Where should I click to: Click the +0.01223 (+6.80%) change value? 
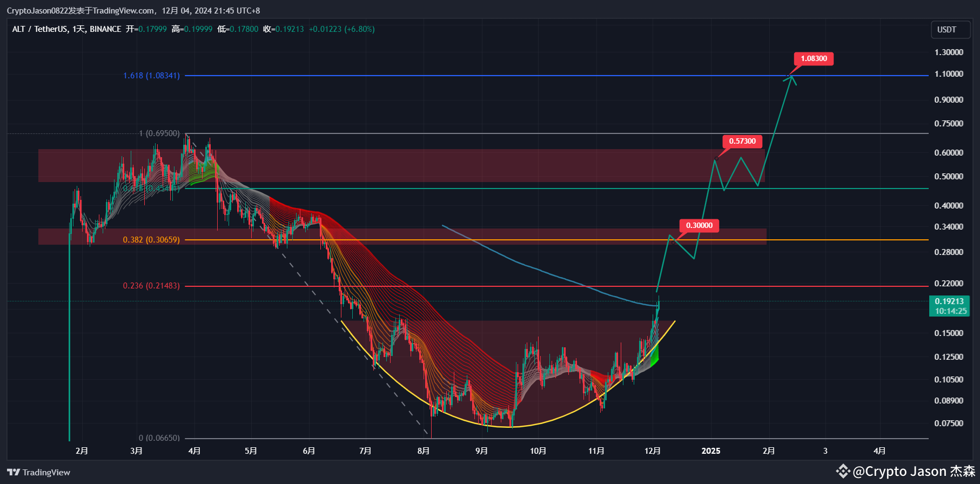342,29
